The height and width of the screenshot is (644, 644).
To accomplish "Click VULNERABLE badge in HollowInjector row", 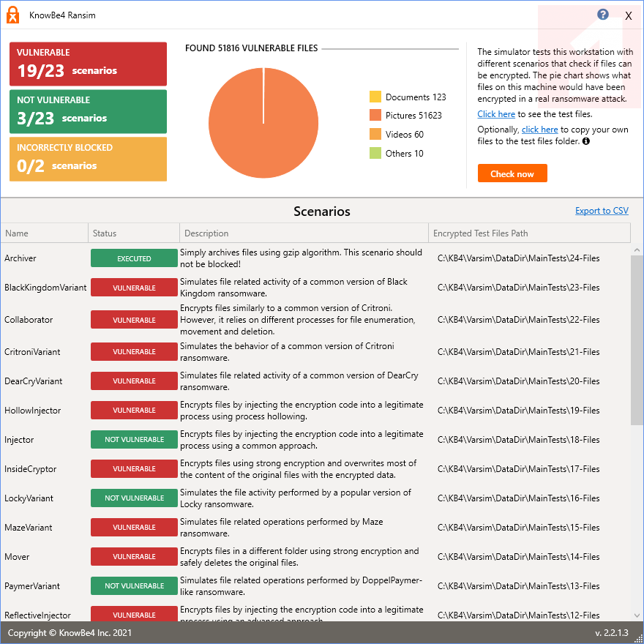I will tap(134, 411).
